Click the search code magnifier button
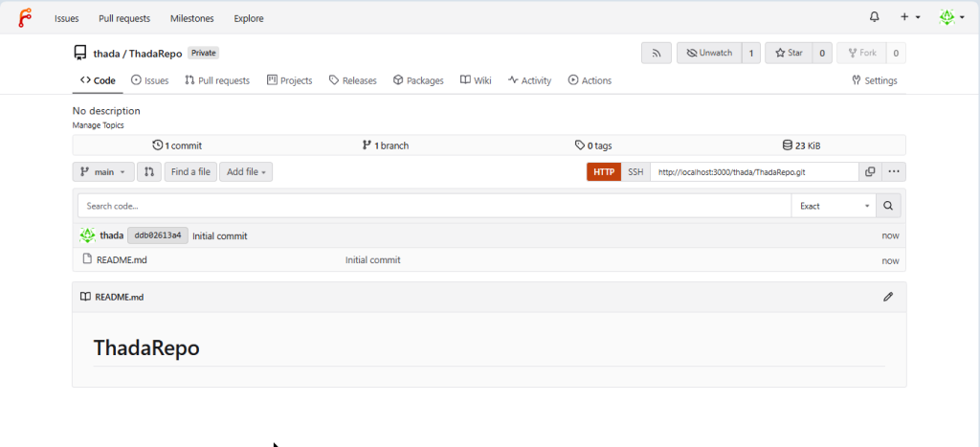The width and height of the screenshot is (980, 447). [888, 206]
